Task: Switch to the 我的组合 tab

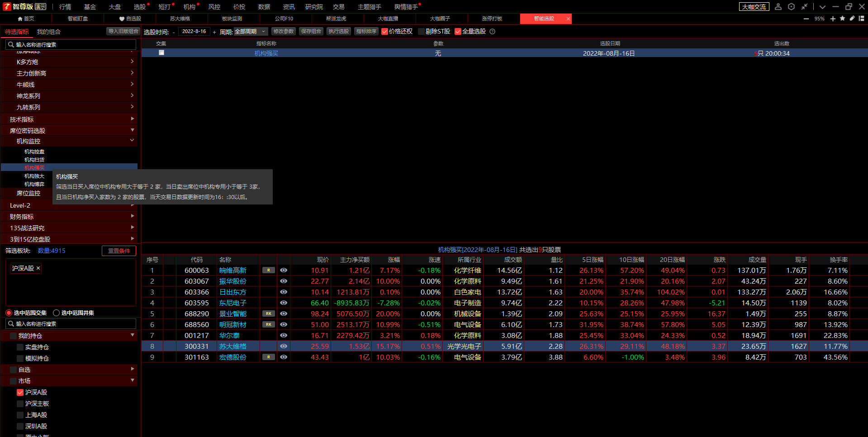Action: click(x=49, y=32)
